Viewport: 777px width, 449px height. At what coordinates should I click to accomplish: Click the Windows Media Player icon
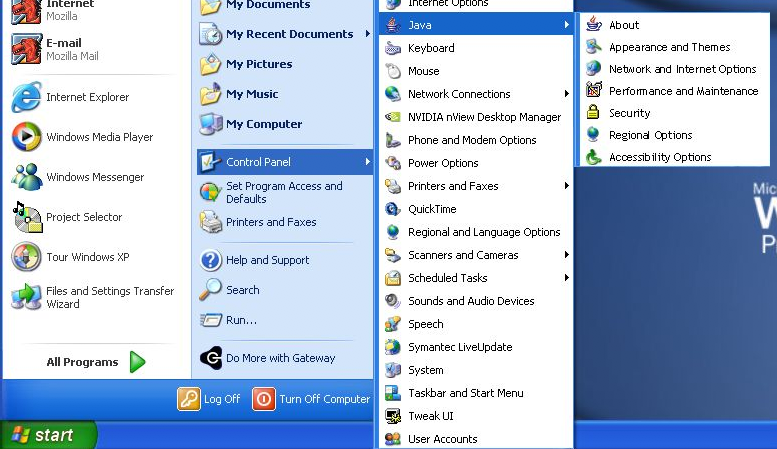[26, 137]
